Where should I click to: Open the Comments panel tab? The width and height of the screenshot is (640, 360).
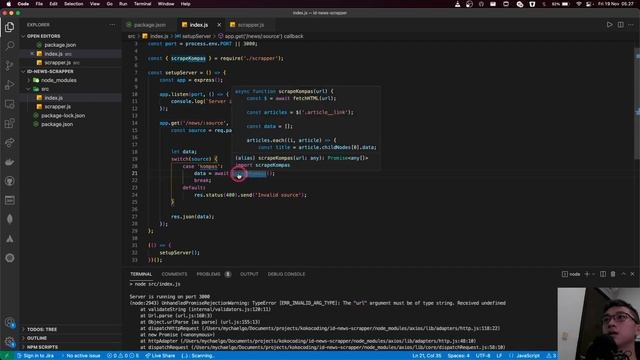pos(174,274)
